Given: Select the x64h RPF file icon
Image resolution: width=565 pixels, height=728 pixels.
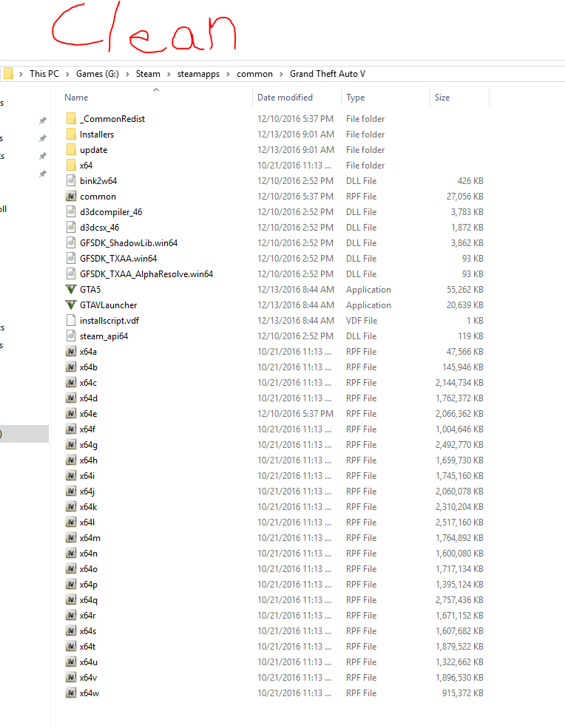Looking at the screenshot, I should (71, 460).
